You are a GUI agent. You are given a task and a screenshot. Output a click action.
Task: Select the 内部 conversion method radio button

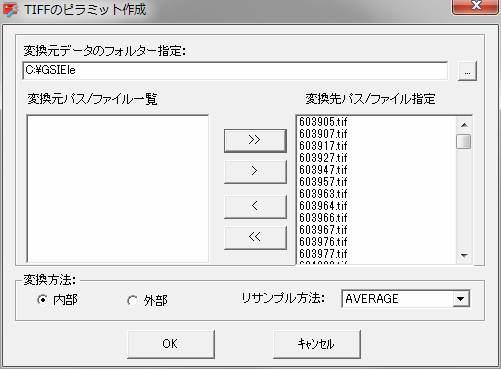pos(42,300)
